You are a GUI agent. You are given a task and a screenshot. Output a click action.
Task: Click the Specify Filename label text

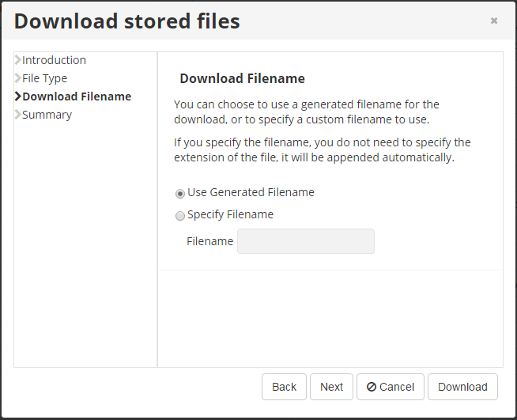point(230,214)
